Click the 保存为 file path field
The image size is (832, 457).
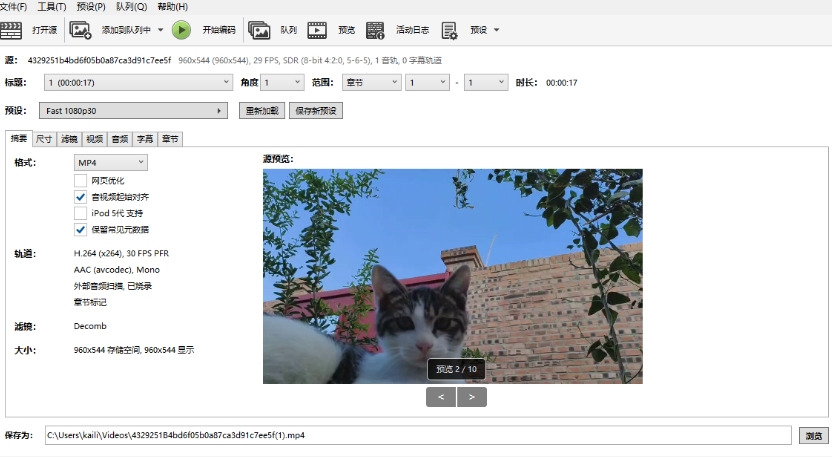(x=418, y=435)
